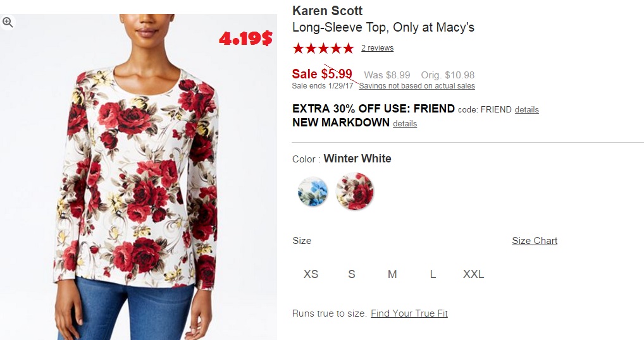Click the five-star rating icons

coord(323,48)
